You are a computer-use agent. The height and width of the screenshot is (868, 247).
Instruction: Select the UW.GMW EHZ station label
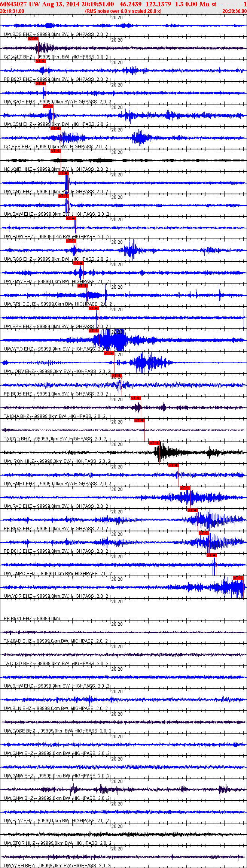(x=19, y=776)
